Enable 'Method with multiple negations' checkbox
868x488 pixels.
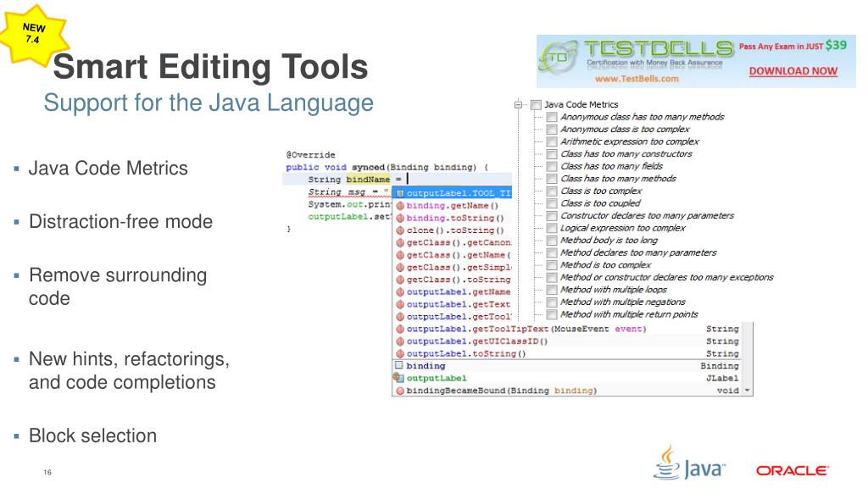[x=551, y=302]
